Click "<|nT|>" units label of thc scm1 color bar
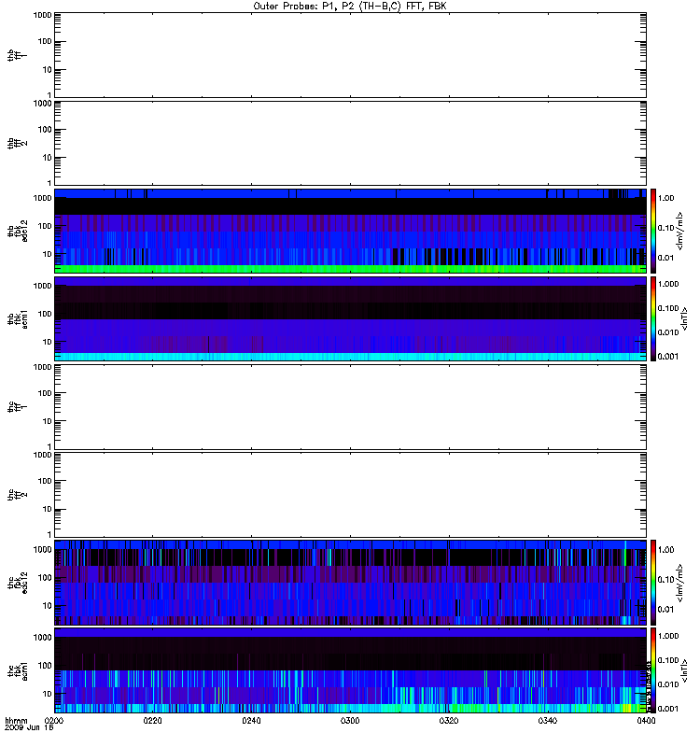 684,670
